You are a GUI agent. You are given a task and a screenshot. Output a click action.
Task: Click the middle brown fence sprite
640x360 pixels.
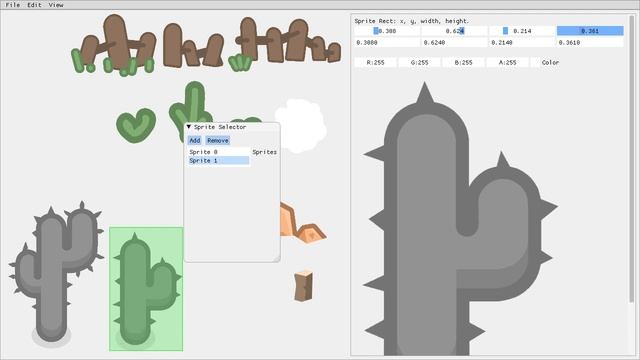click(x=193, y=45)
